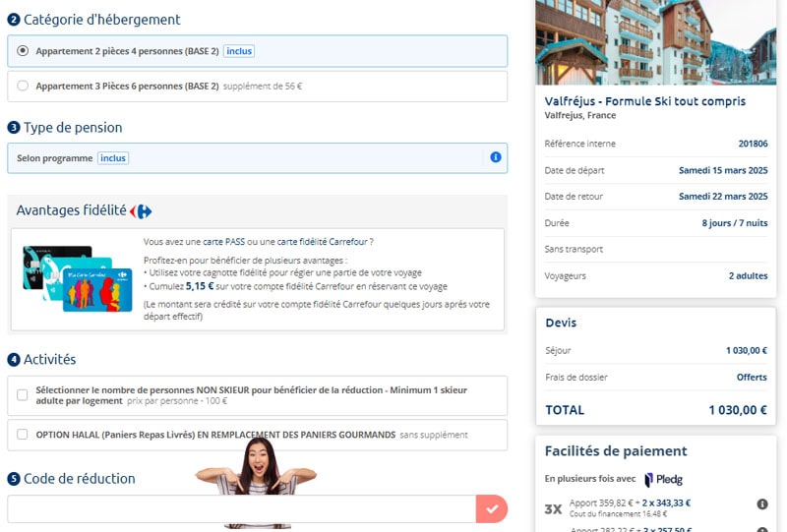Click the 5,15 € cumul amount
This screenshot has height=532, width=787.
200,286
